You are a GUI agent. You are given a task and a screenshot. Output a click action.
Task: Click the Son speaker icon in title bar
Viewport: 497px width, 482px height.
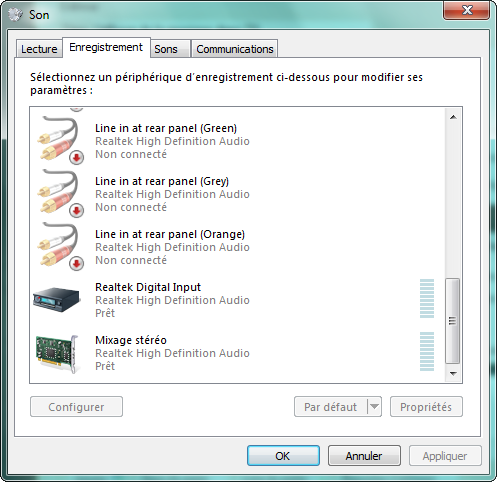pyautogui.click(x=15, y=14)
